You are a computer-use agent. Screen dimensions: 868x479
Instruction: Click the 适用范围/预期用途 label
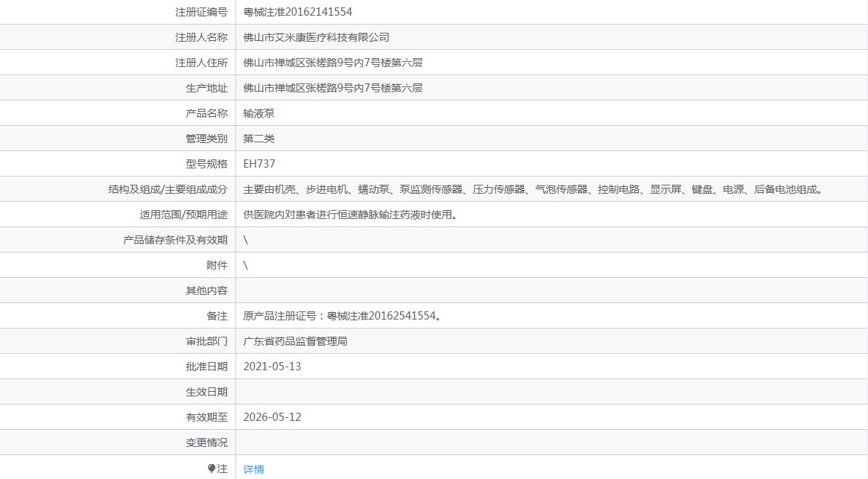pos(183,215)
